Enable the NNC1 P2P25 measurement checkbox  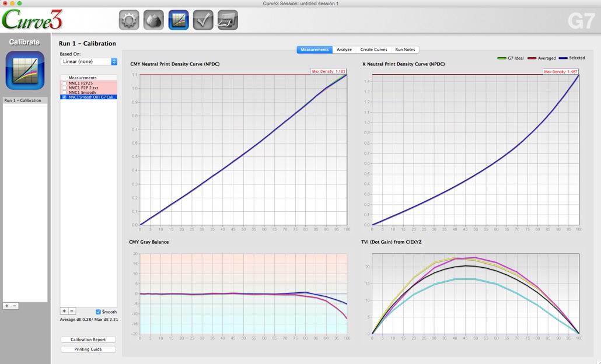(x=65, y=84)
